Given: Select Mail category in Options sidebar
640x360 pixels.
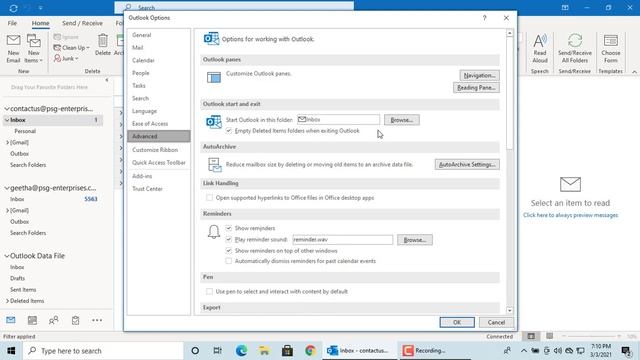Looking at the screenshot, I should pos(158,48).
